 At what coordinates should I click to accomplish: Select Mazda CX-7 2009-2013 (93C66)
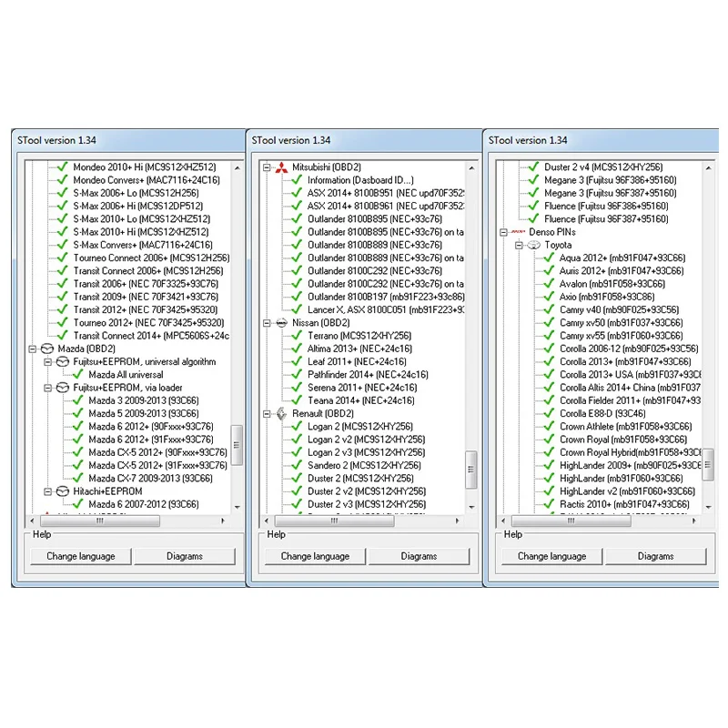point(150,479)
